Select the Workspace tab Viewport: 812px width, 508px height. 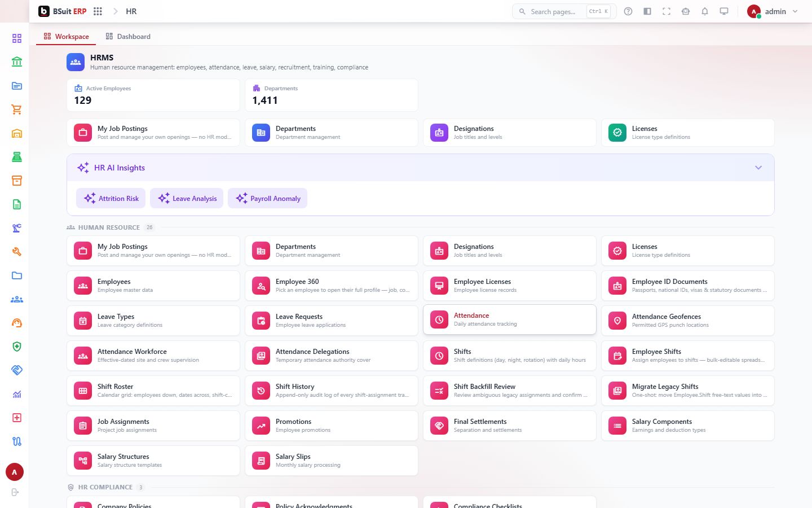coord(66,37)
